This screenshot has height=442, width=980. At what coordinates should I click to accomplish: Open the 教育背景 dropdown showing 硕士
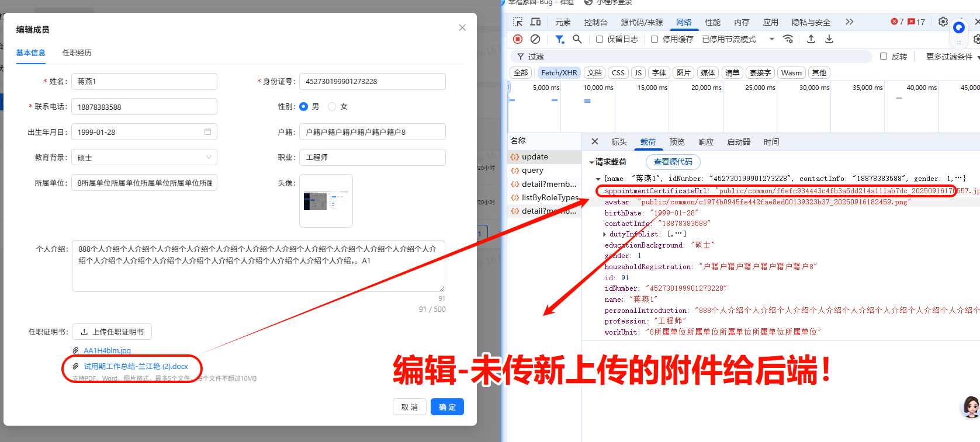144,158
